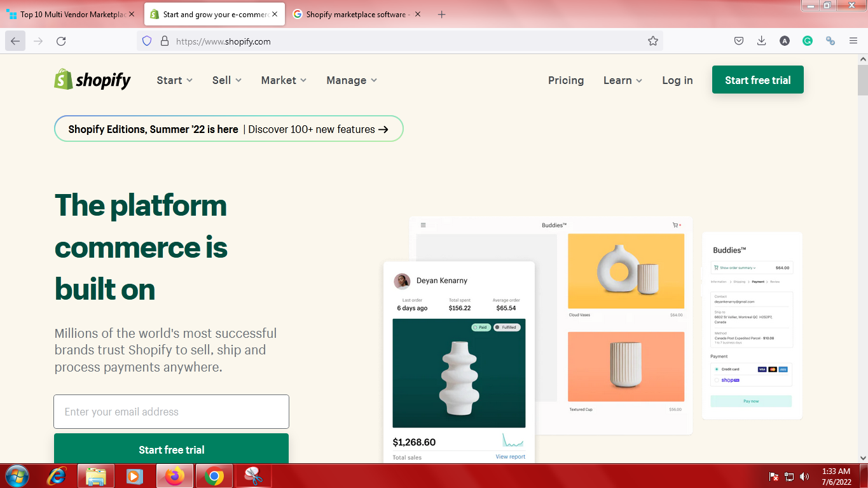Open the file explorer taskbar icon

point(96,476)
